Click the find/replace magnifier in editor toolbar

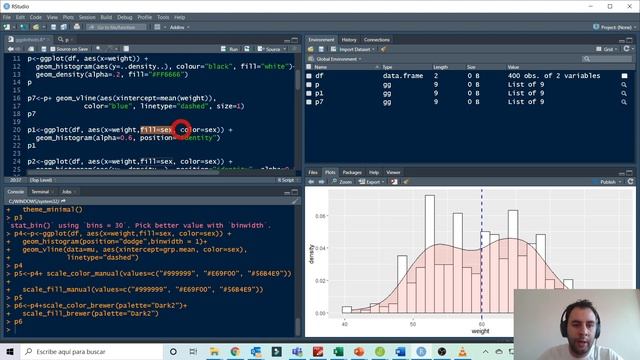pyautogui.click(x=98, y=49)
